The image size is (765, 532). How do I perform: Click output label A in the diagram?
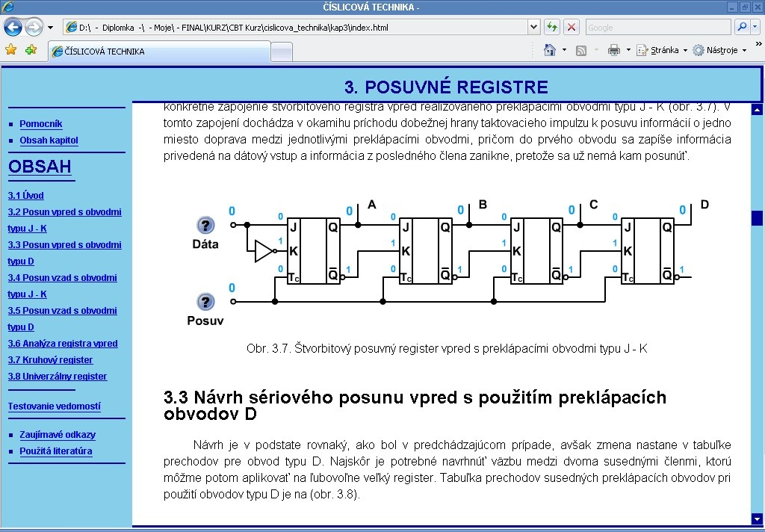372,205
